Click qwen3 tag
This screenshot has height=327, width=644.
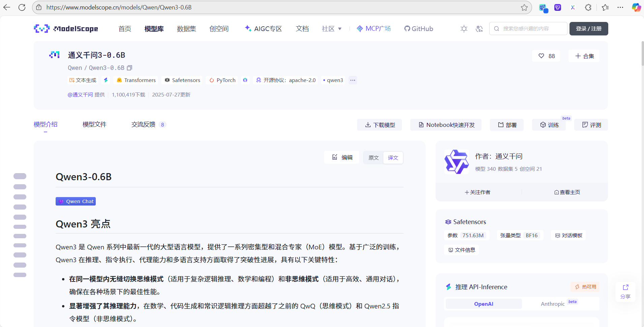coord(333,80)
